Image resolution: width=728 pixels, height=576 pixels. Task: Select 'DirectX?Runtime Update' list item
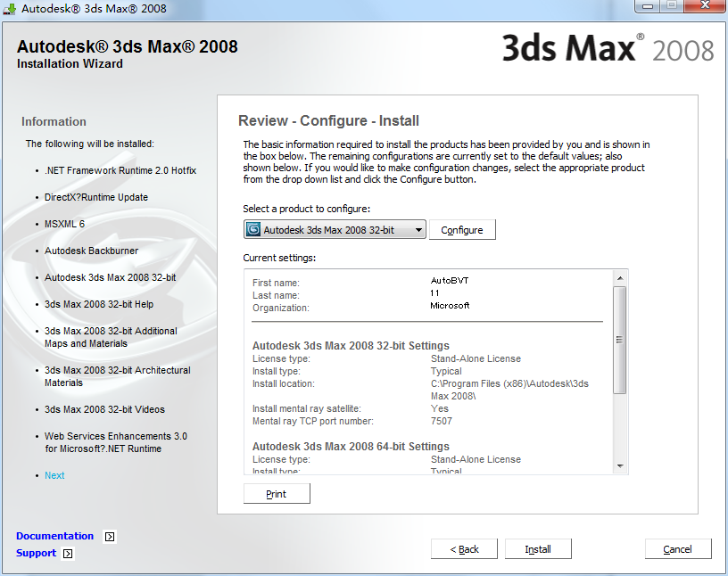(x=96, y=197)
